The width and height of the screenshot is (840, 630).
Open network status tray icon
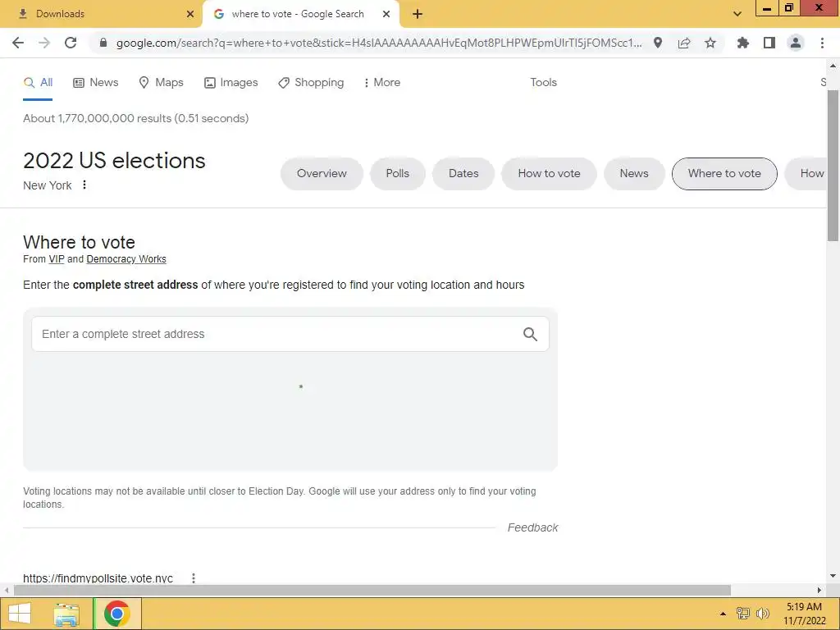pyautogui.click(x=743, y=614)
